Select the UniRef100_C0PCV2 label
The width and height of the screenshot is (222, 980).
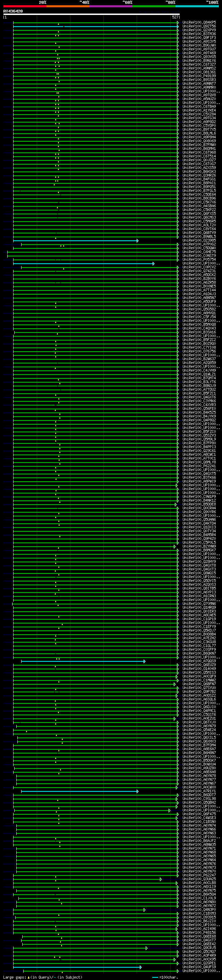tap(199, 267)
